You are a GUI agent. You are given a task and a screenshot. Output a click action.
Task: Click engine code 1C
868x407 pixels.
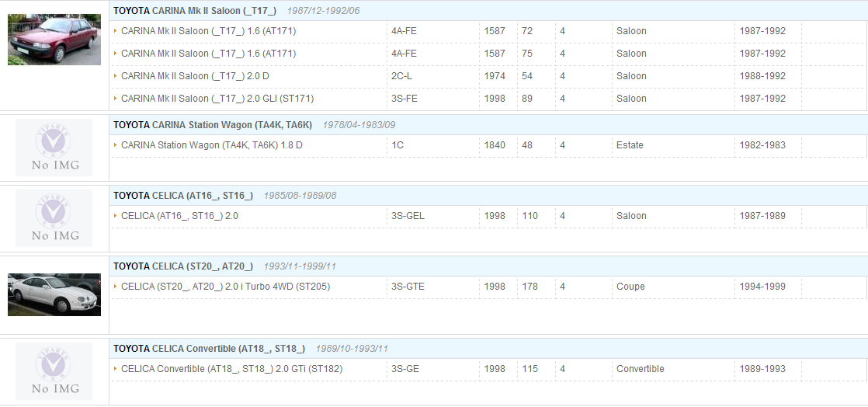tap(398, 145)
